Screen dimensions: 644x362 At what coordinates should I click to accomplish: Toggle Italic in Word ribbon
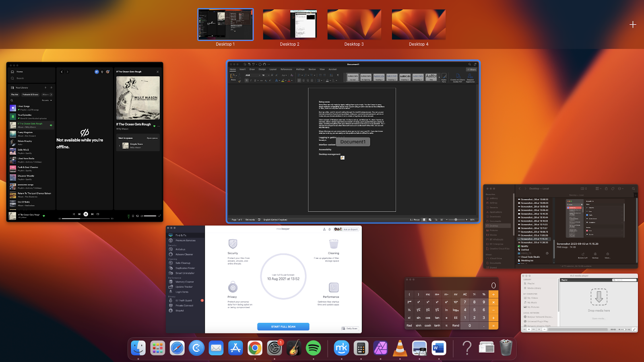click(x=251, y=80)
